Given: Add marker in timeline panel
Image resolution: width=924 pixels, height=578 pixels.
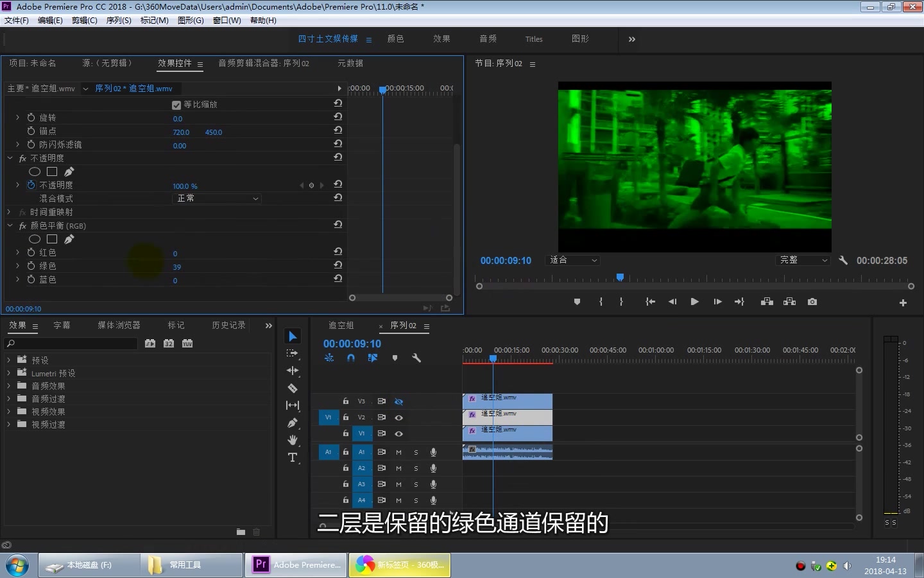Looking at the screenshot, I should click(x=395, y=358).
